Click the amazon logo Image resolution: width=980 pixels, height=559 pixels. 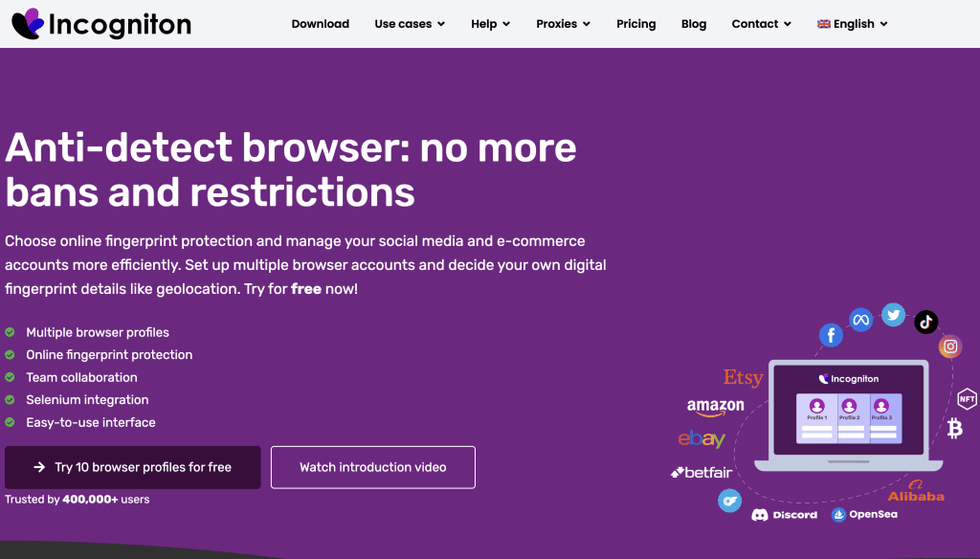tap(716, 407)
